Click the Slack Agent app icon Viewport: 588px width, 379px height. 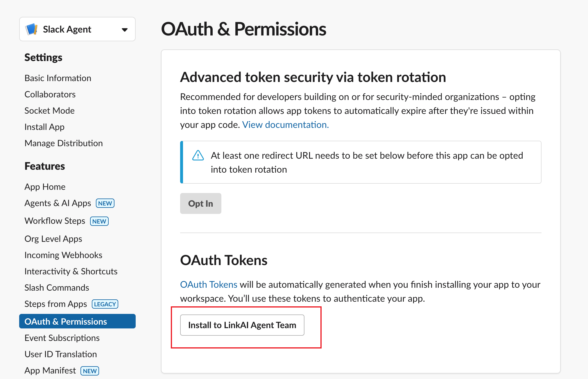pos(31,29)
